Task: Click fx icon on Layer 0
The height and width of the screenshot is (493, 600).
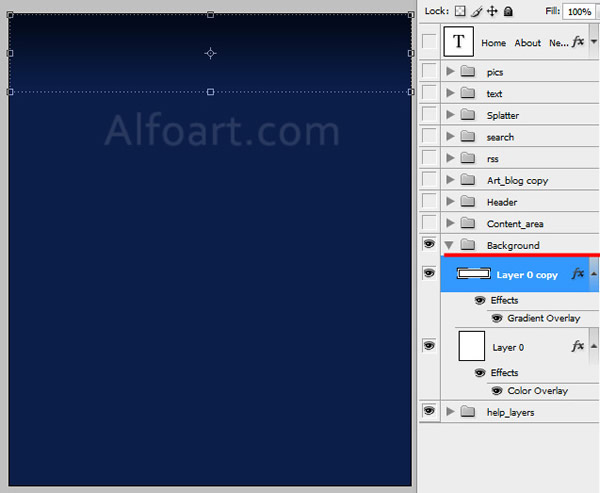Action: pos(578,346)
